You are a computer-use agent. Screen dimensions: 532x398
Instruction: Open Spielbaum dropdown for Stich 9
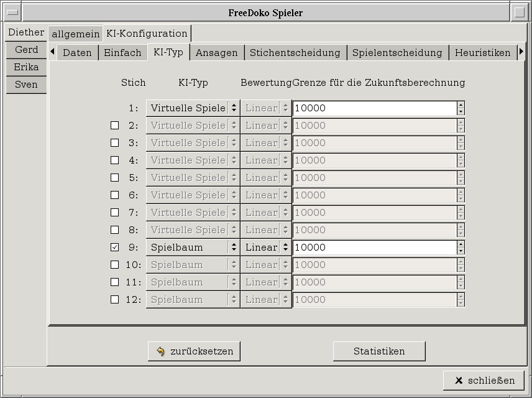point(193,248)
